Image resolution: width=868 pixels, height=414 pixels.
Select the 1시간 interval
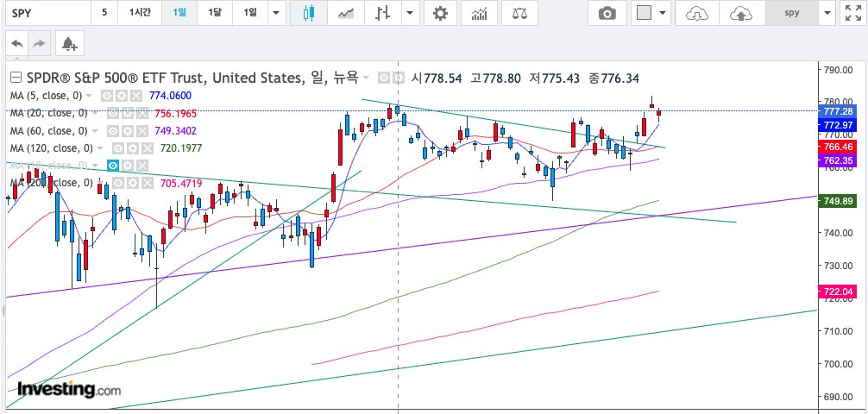click(140, 13)
